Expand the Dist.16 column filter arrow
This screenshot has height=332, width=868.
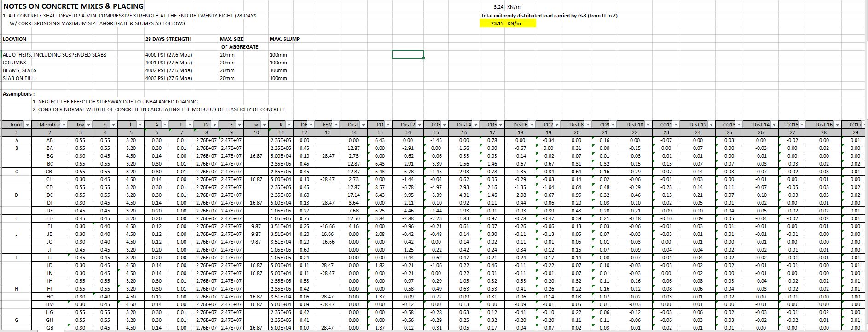(837, 125)
